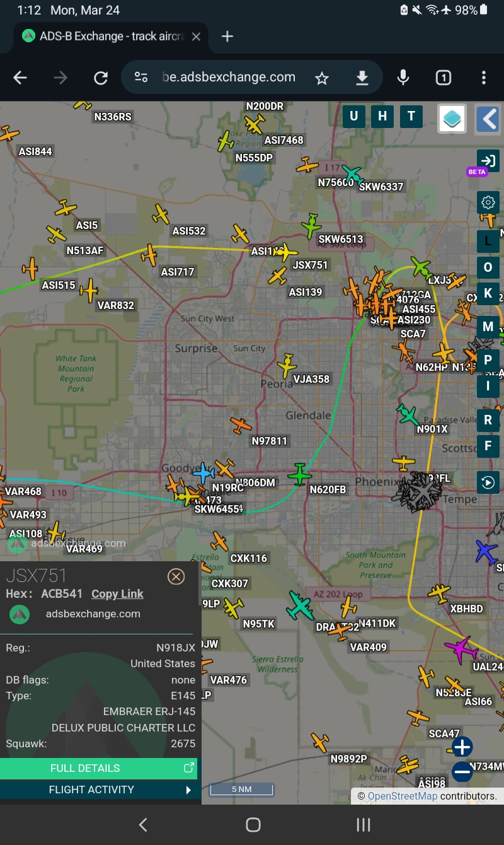The height and width of the screenshot is (845, 504).
Task: Zoom out with the minus button
Action: tap(462, 771)
